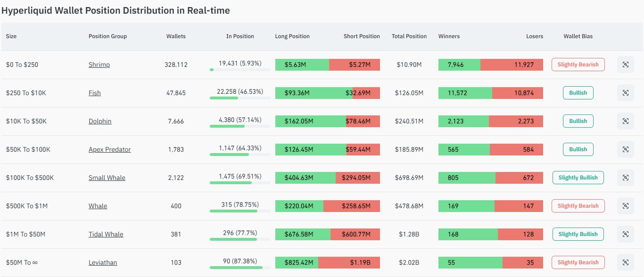Image resolution: width=644 pixels, height=277 pixels.
Task: Open the Leviathan group link
Action: pyautogui.click(x=103, y=262)
